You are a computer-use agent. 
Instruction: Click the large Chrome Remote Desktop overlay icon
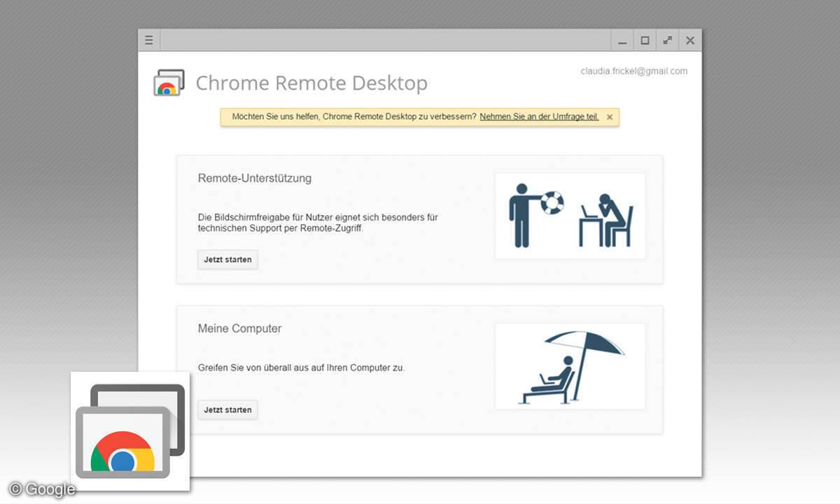coord(130,430)
